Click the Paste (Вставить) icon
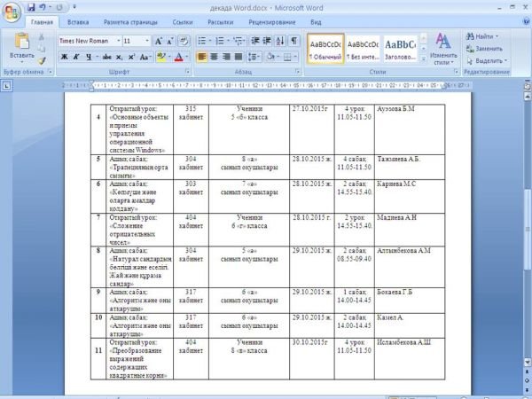Image resolution: width=532 pixels, height=399 pixels. click(x=21, y=41)
